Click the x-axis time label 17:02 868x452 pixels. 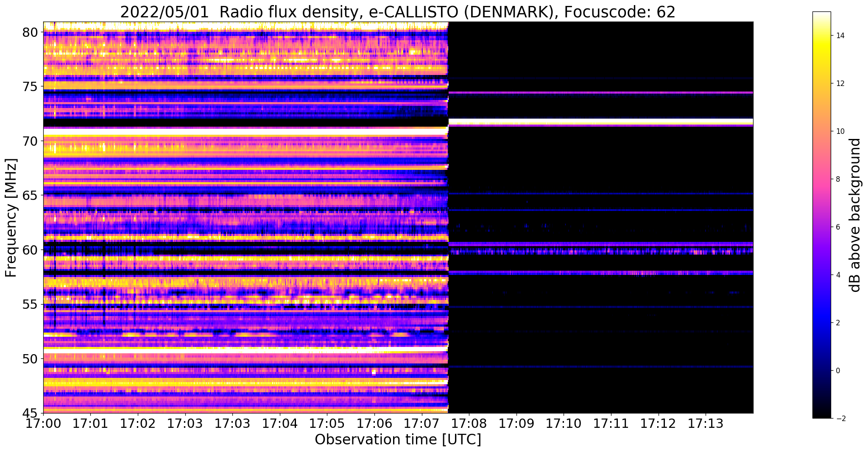[x=138, y=423]
